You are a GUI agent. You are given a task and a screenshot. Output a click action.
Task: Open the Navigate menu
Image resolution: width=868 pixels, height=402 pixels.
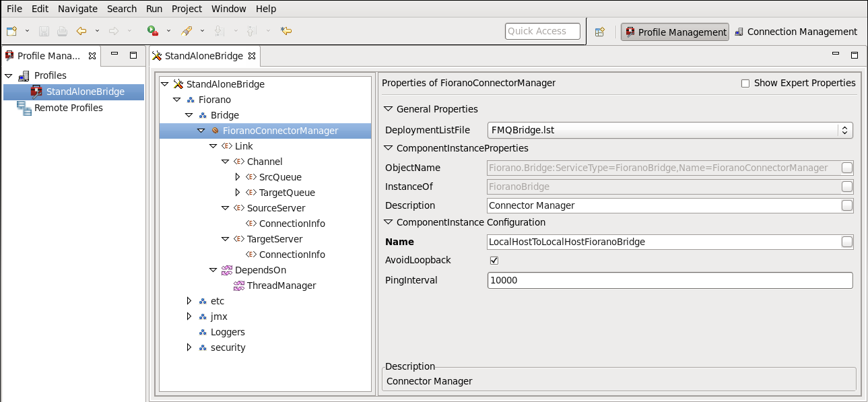[77, 9]
